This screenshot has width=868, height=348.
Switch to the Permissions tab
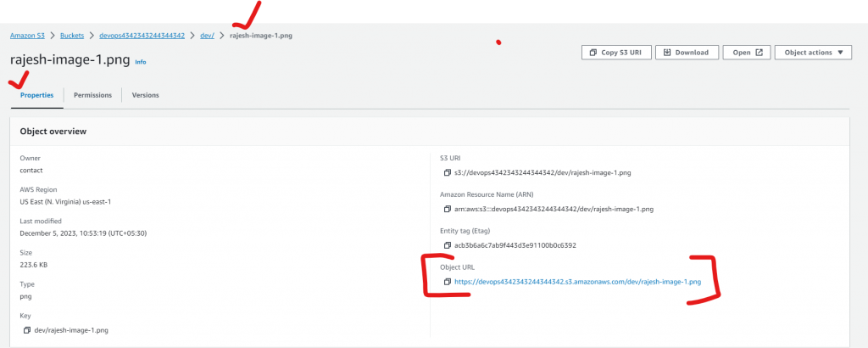pyautogui.click(x=92, y=95)
